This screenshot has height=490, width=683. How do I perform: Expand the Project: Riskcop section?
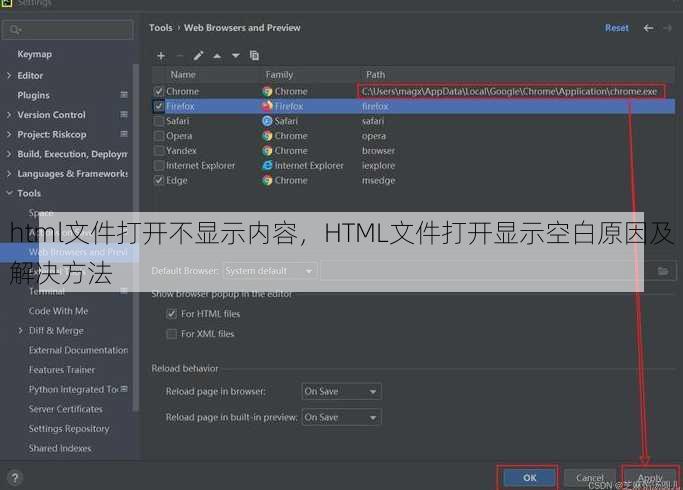(9, 134)
